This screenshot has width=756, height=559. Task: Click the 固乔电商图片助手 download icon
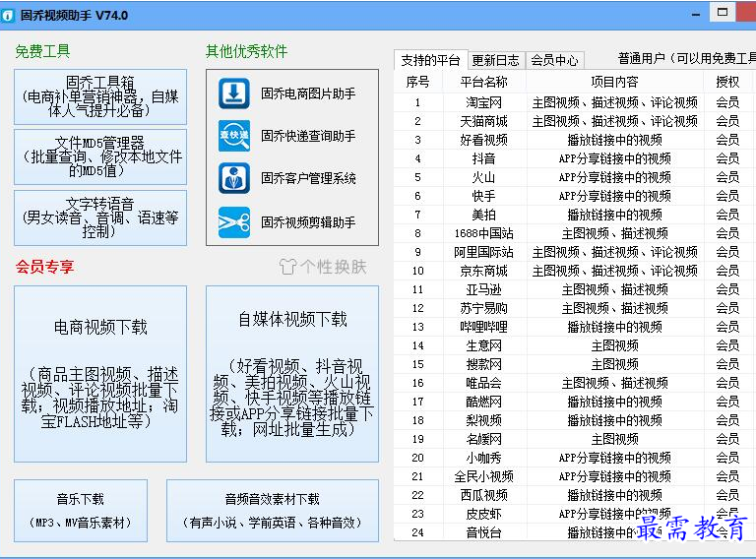coord(234,93)
